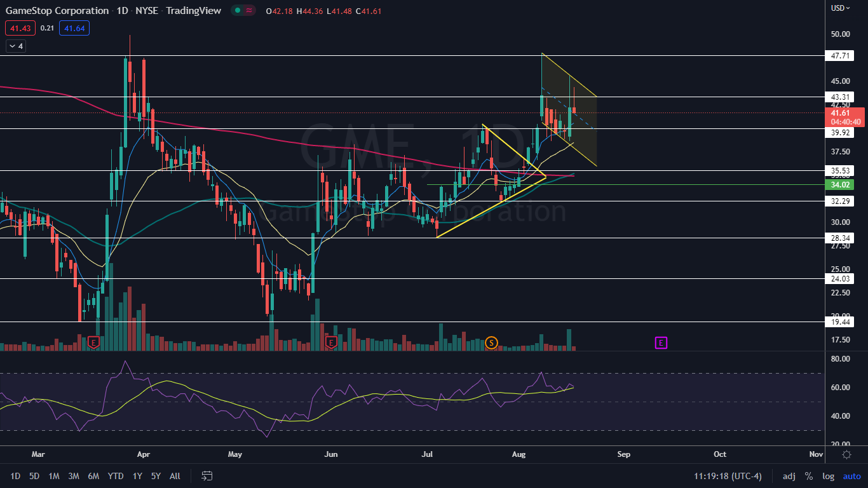
Task: Click the 43.31 price level label
Action: coord(841,97)
